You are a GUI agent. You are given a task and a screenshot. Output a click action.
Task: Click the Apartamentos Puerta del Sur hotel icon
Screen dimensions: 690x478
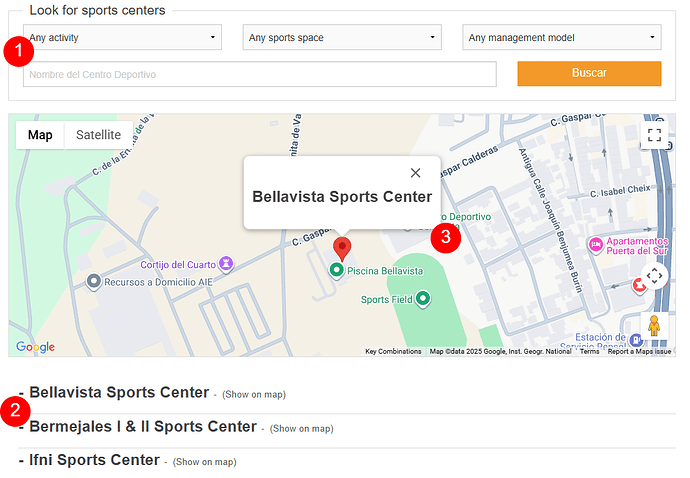tap(596, 244)
